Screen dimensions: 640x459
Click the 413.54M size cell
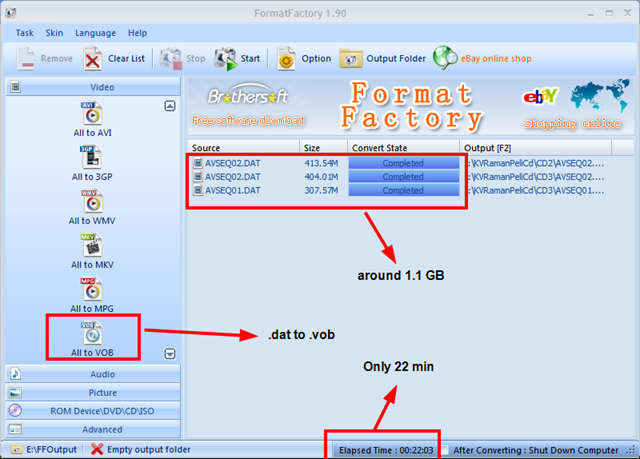[x=321, y=163]
